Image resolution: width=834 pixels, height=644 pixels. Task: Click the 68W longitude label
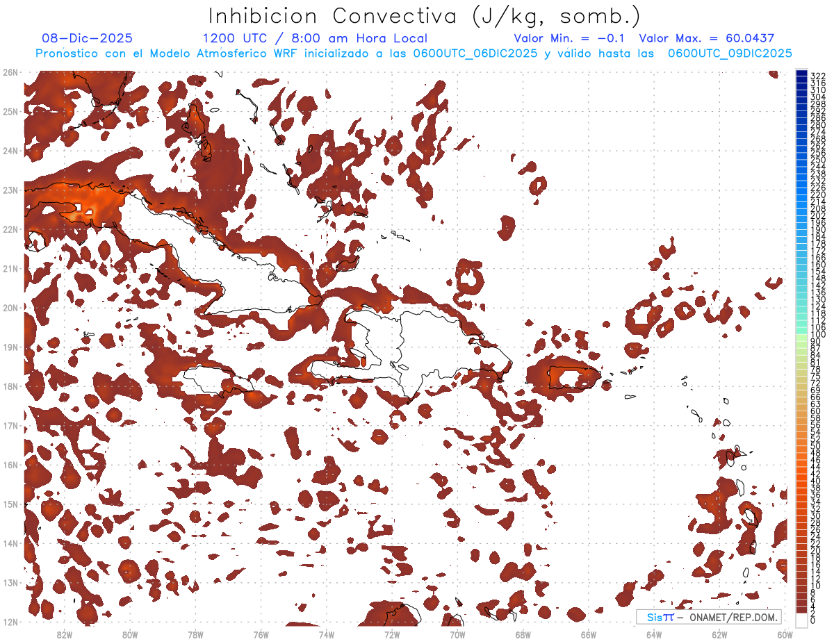[523, 634]
